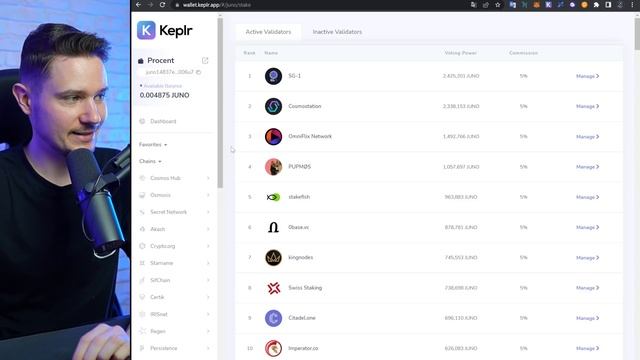The image size is (640, 360).
Task: Click the stakefish validator logo
Action: (x=273, y=197)
